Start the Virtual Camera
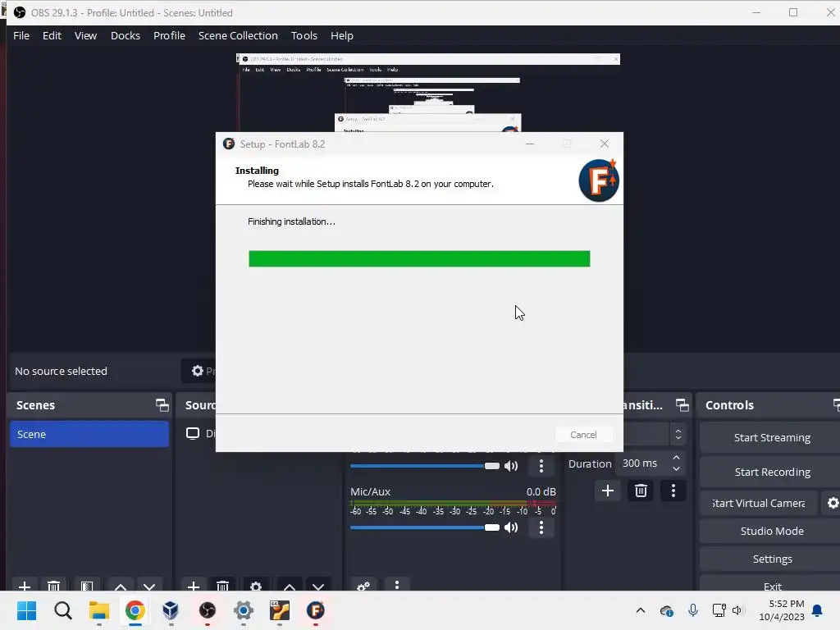The width and height of the screenshot is (840, 630). tap(759, 503)
